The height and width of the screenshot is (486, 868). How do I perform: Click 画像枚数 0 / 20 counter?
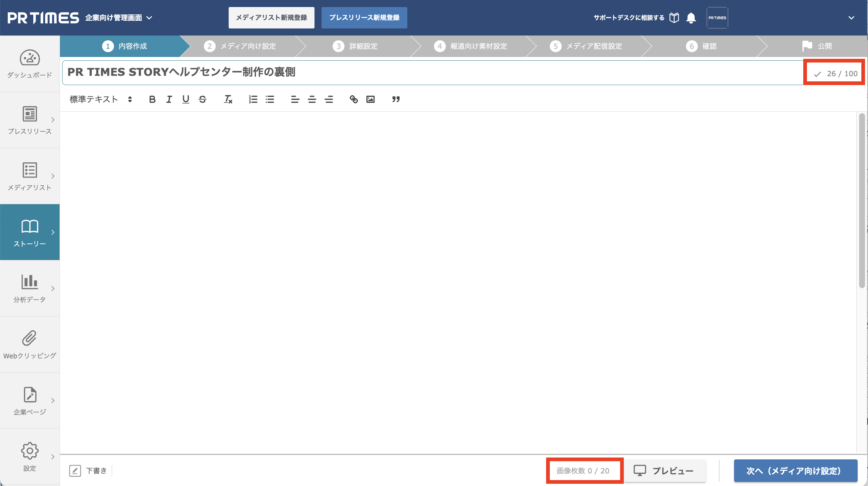click(x=583, y=471)
